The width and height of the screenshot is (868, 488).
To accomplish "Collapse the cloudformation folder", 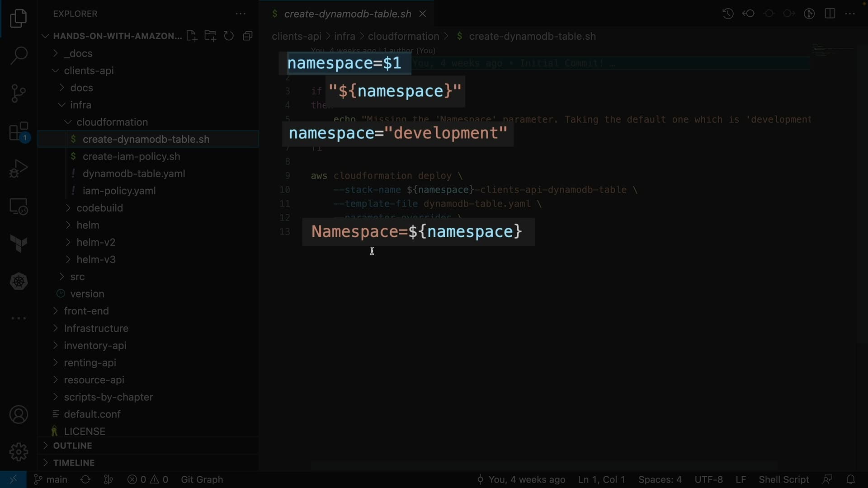I will click(x=112, y=122).
